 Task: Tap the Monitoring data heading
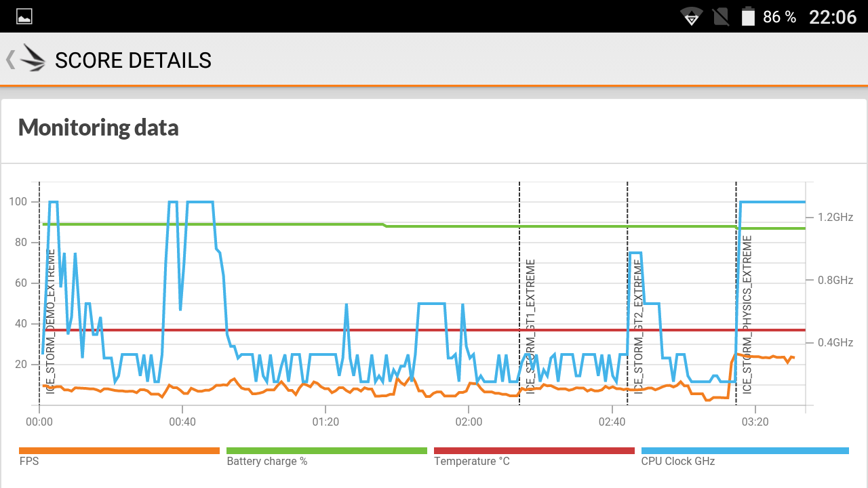point(98,127)
